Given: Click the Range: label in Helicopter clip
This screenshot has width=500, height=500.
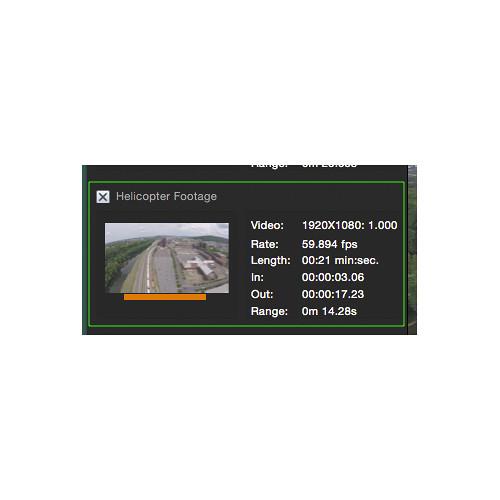Looking at the screenshot, I should pos(269,311).
